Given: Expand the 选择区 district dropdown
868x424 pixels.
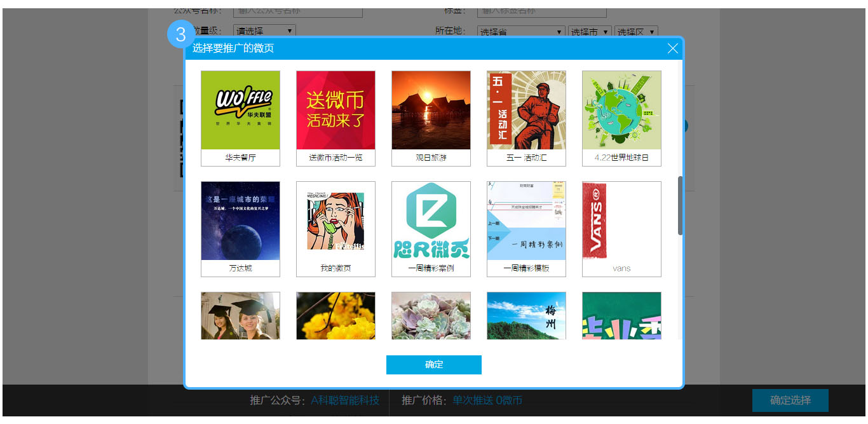Looking at the screenshot, I should click(635, 31).
